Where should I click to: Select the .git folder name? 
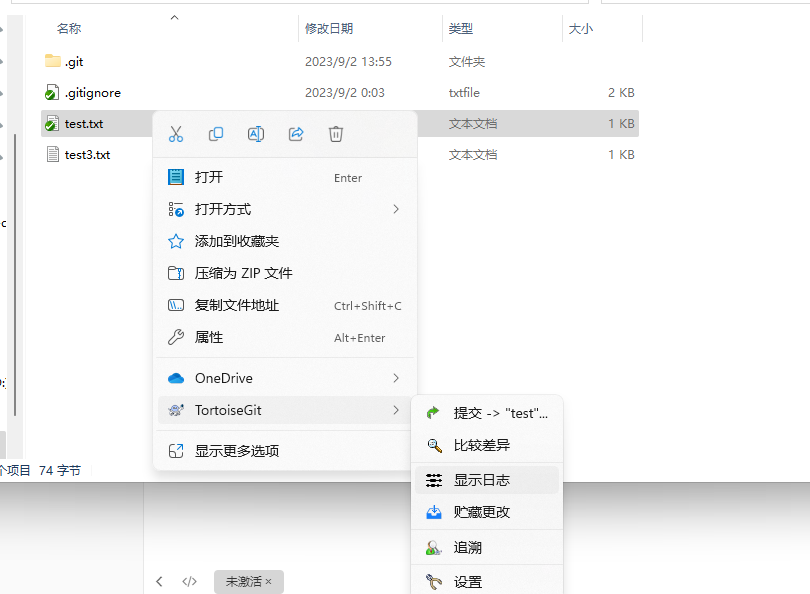tap(74, 62)
